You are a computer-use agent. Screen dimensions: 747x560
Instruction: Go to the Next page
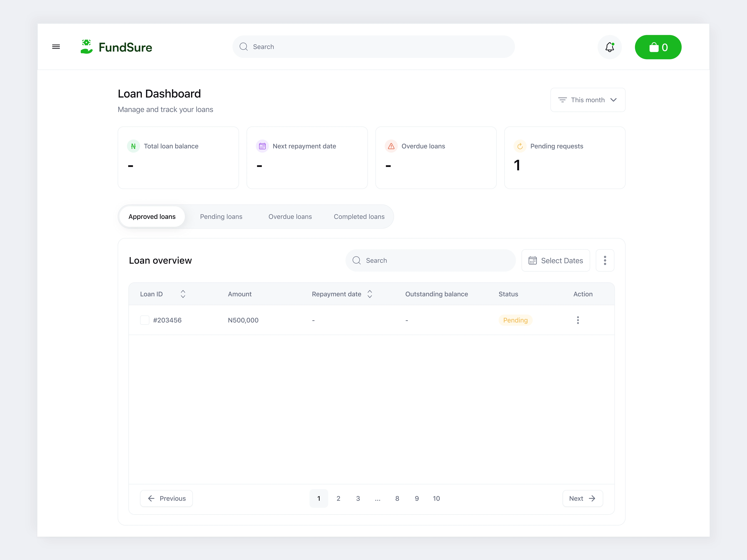583,498
